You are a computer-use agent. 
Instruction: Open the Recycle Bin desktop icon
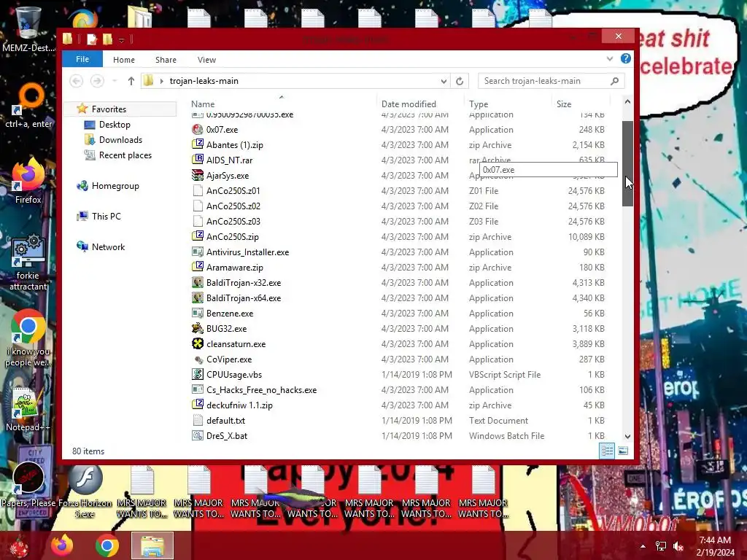click(28, 28)
